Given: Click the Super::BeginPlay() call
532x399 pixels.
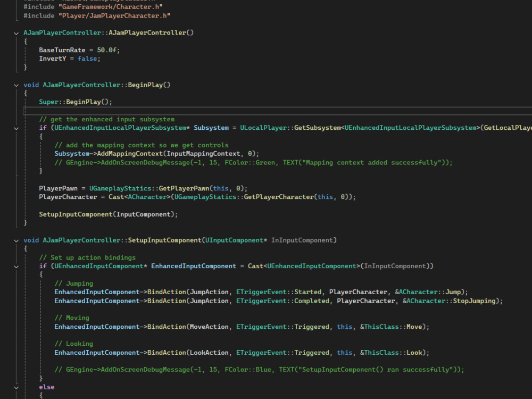Looking at the screenshot, I should [76, 102].
